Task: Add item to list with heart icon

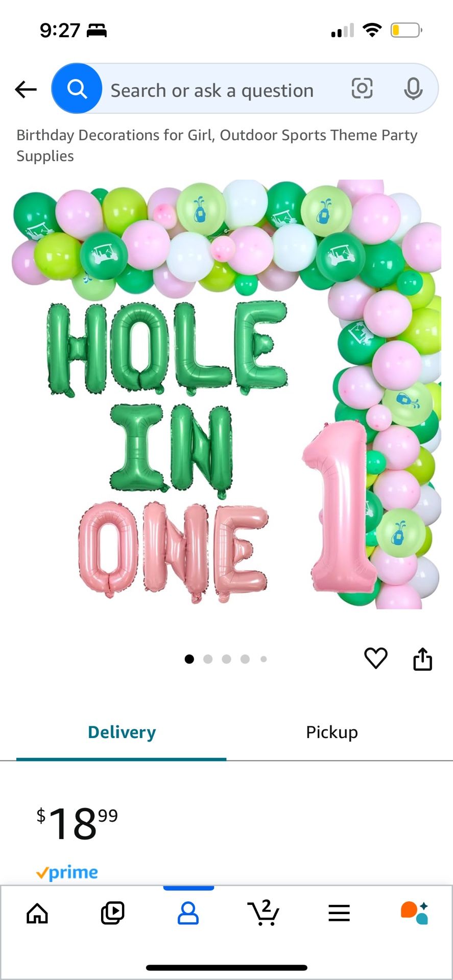Action: 376,658
